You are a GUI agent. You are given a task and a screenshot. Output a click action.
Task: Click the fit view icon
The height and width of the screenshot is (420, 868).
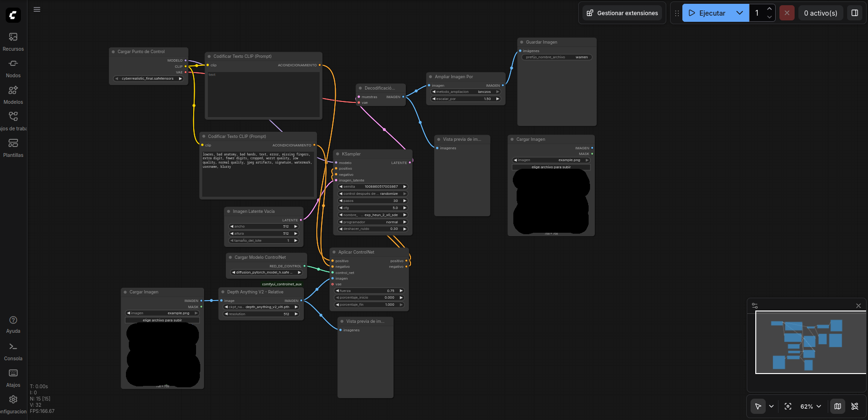point(788,406)
